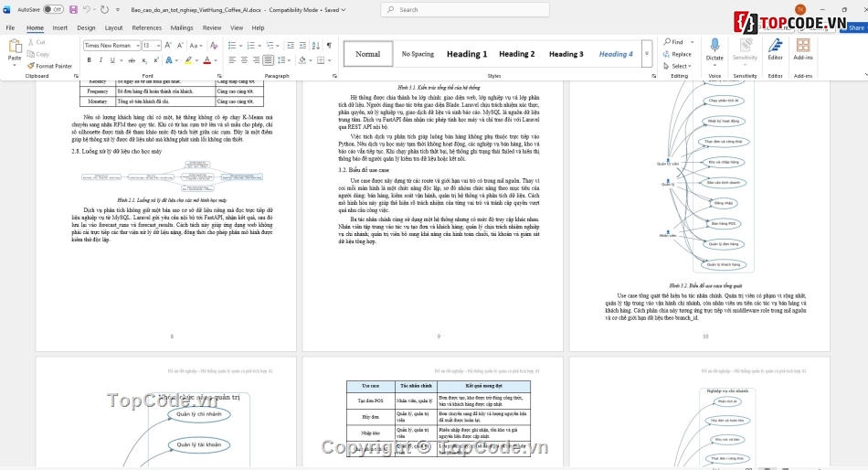Click the Paste clipboard icon
The width and height of the screenshot is (868, 470).
tap(15, 47)
